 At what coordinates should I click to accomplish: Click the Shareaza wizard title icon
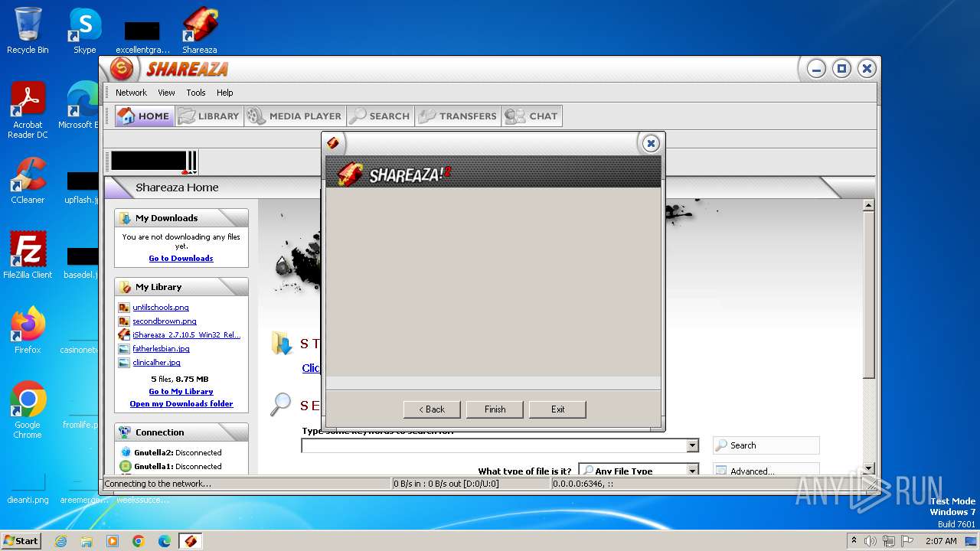click(x=333, y=143)
